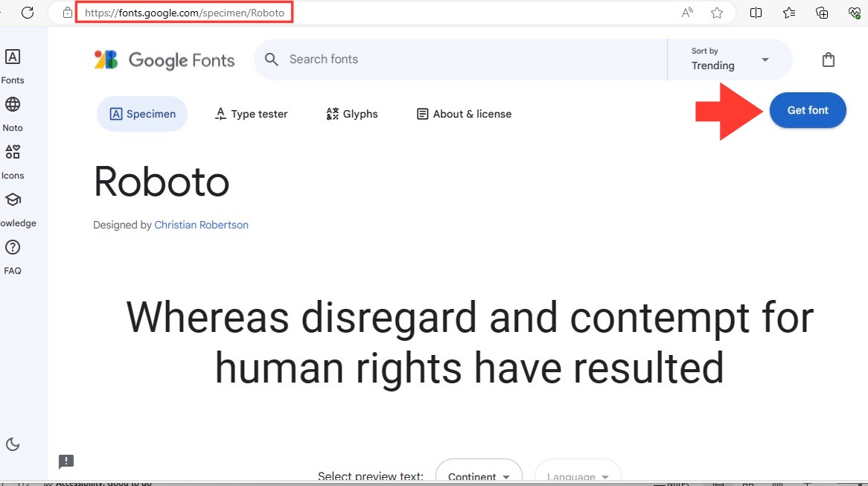Bookmark this page with the star icon
The height and width of the screenshot is (486, 868).
coord(717,12)
